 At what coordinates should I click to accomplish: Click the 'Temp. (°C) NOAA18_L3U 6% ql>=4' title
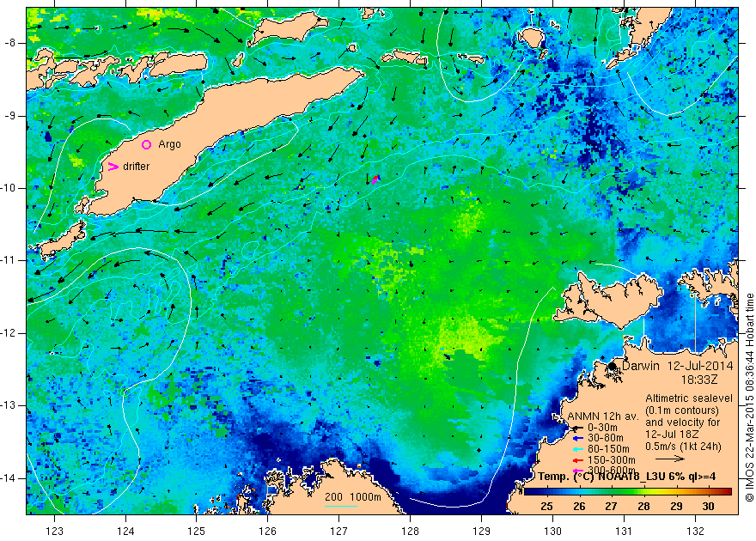click(627, 477)
